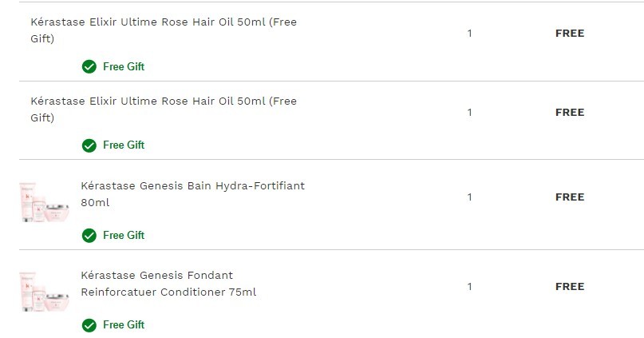Open Kérastase Genesis Fondant Reinforcatuer Conditioner 75ml link
Viewport: 644px width, 338px height.
[x=168, y=284]
